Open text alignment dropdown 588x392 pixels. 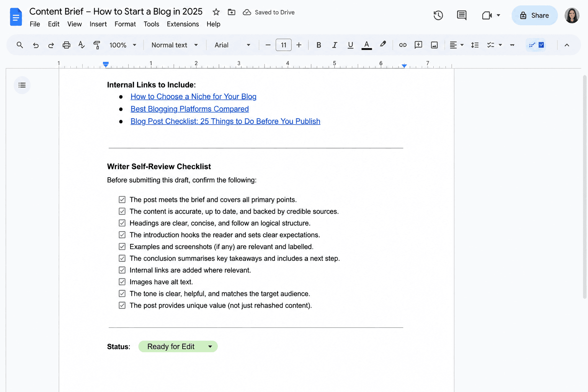pos(456,45)
